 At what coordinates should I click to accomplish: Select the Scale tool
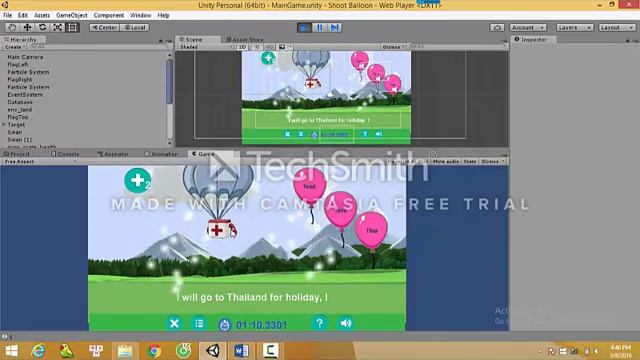point(58,27)
